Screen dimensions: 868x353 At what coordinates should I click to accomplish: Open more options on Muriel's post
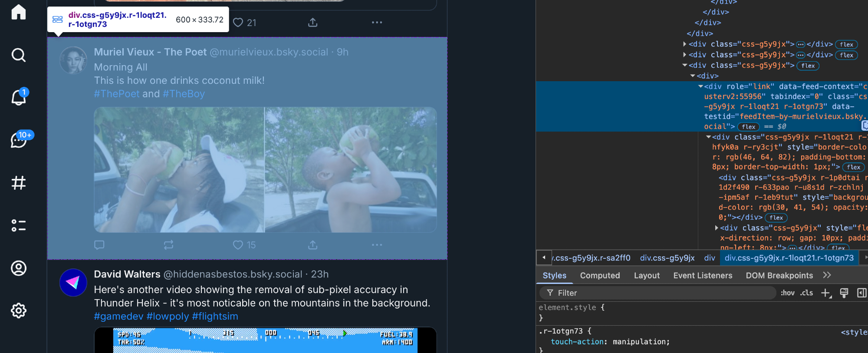[377, 245]
